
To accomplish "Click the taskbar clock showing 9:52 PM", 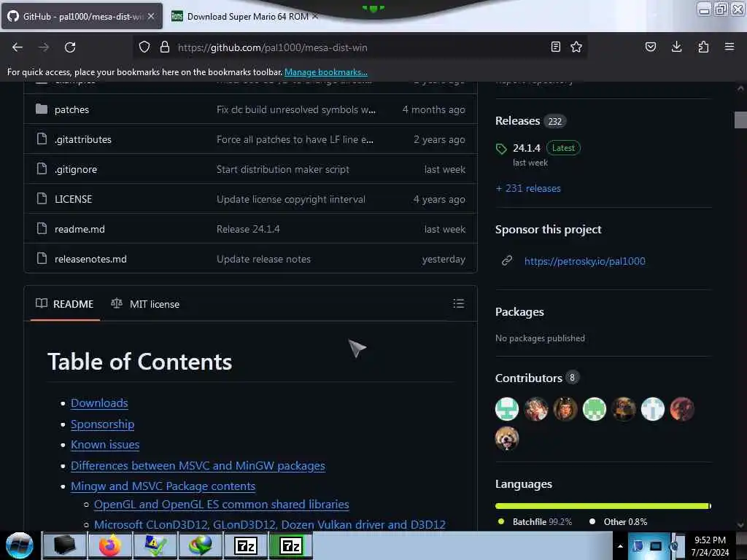I will click(x=710, y=545).
